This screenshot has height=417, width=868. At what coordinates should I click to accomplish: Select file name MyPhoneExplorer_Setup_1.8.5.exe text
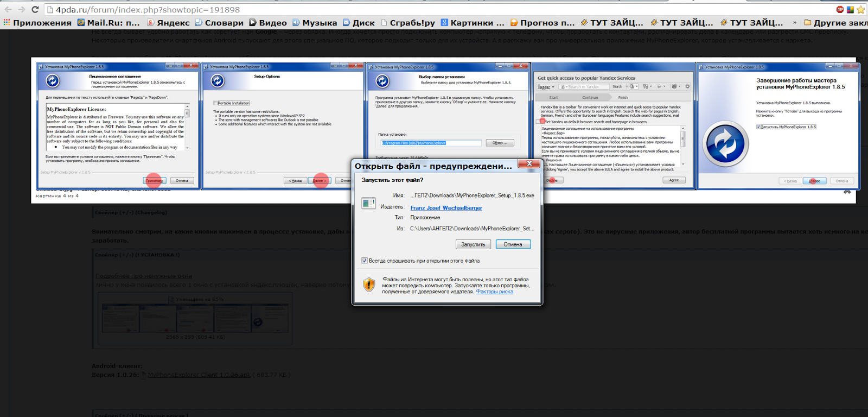[472, 195]
